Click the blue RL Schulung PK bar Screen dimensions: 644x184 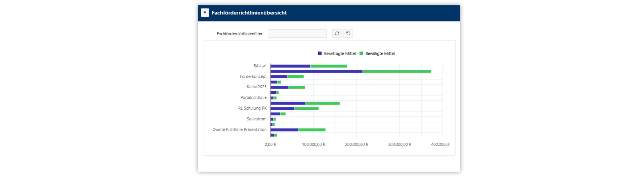click(x=282, y=109)
